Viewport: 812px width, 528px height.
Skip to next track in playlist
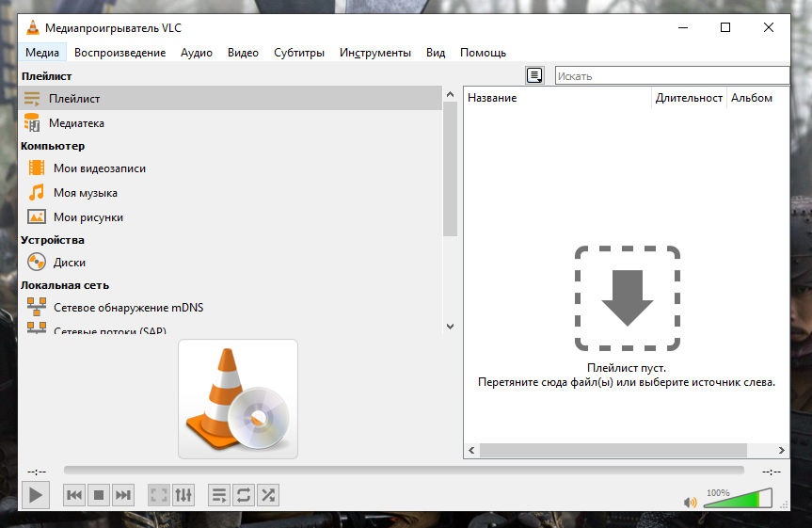(123, 495)
